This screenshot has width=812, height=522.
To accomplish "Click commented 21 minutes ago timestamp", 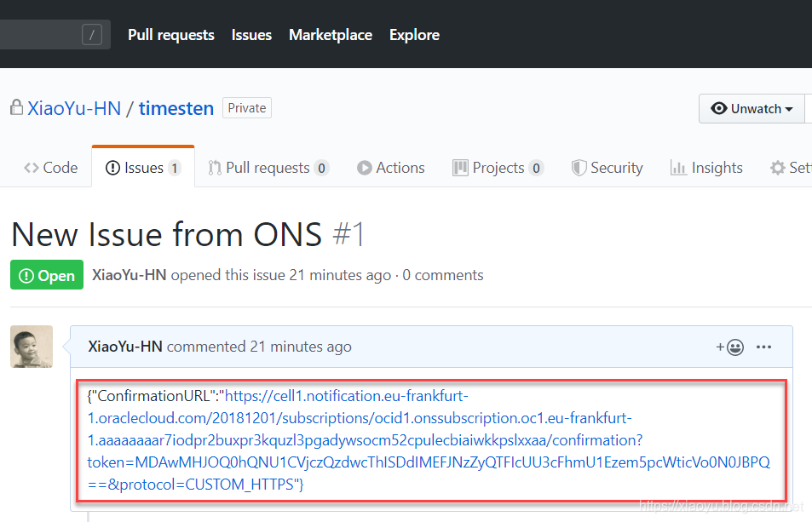I will pyautogui.click(x=301, y=346).
